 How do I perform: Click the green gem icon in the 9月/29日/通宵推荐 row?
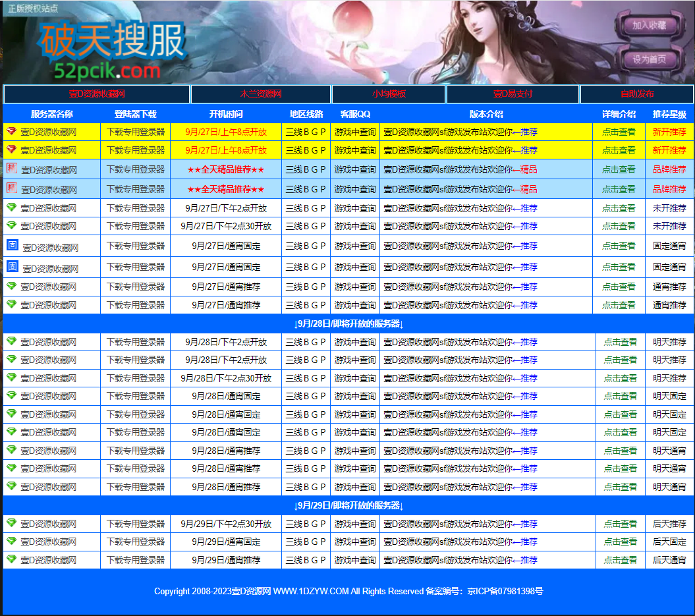(11, 559)
